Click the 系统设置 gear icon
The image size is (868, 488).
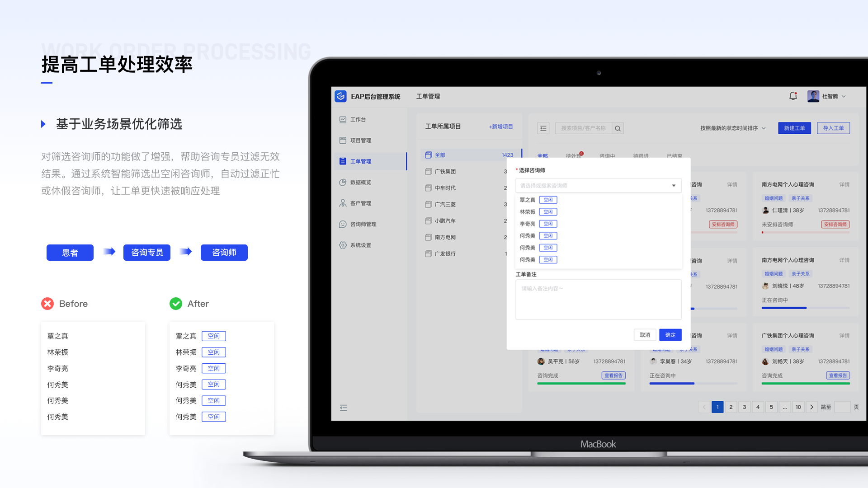click(343, 245)
